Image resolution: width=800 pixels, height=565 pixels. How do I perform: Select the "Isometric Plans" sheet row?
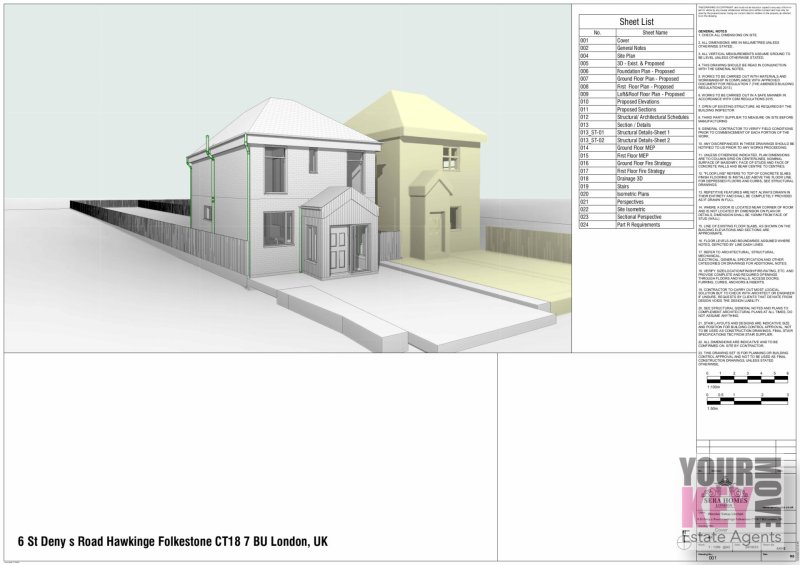636,194
